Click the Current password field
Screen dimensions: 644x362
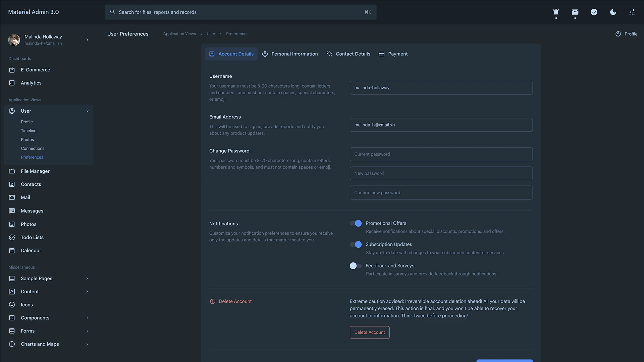coord(441,154)
